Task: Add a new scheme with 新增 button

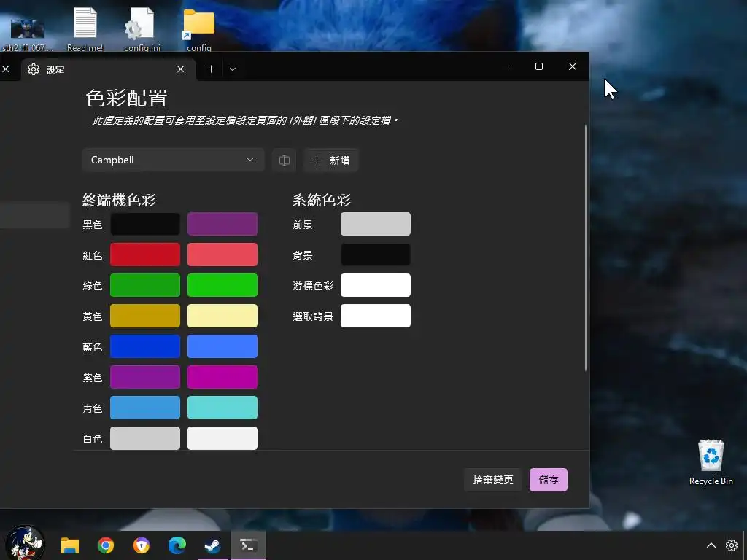Action: [x=331, y=160]
